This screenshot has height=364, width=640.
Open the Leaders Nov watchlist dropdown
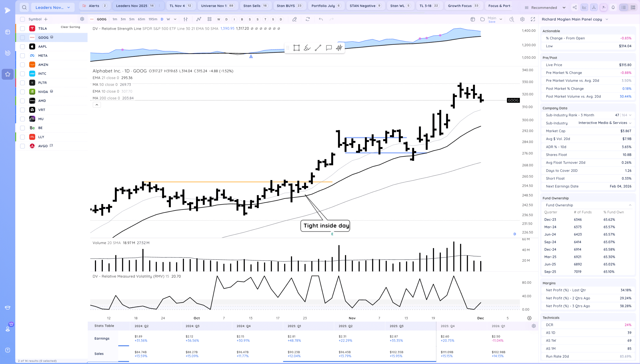click(x=52, y=7)
